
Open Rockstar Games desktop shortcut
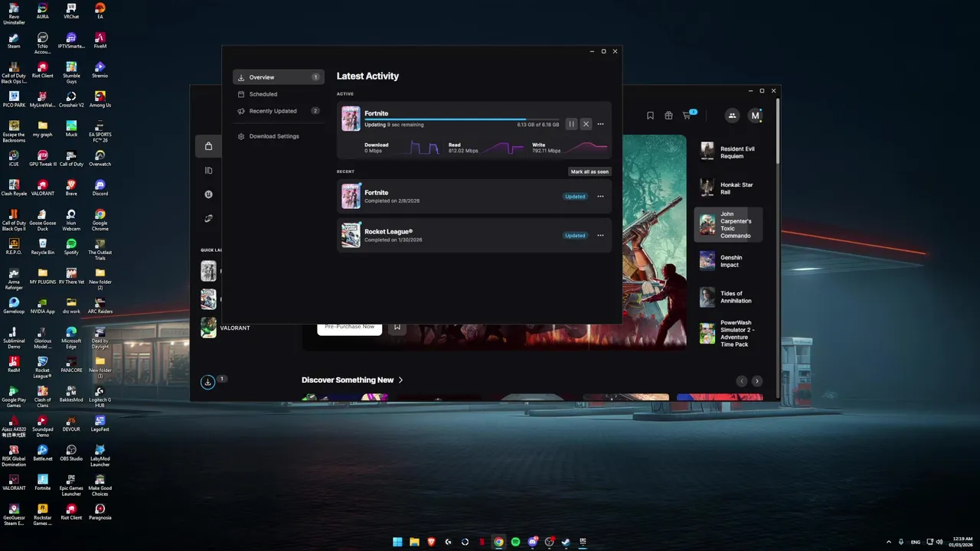coord(42,515)
